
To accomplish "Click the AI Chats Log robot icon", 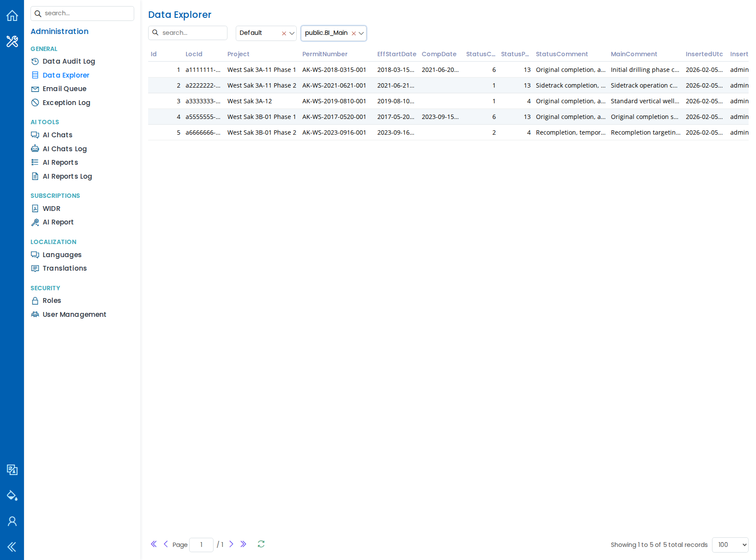I will point(35,149).
